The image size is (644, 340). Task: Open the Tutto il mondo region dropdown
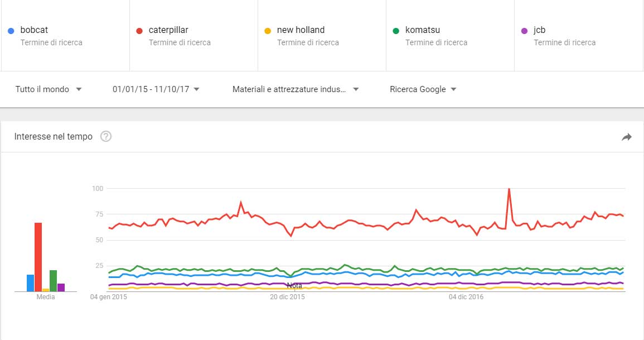click(49, 89)
